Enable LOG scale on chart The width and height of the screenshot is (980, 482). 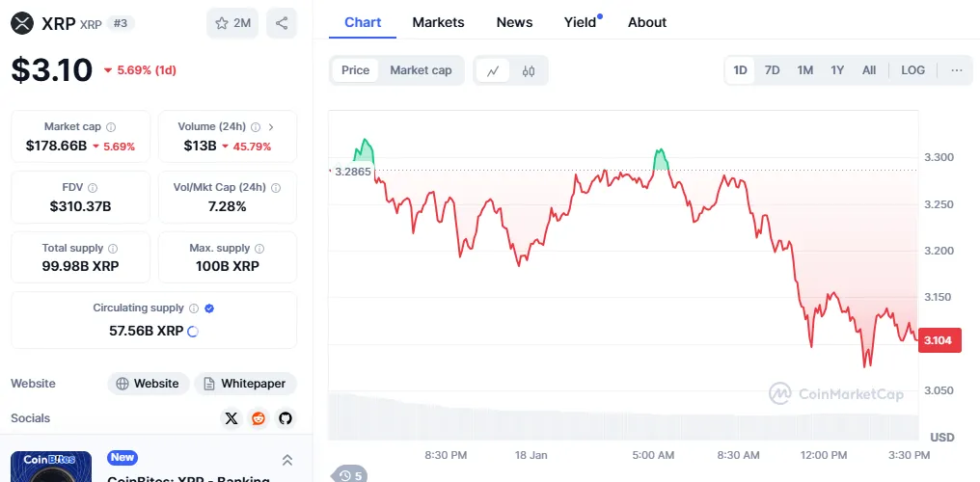(912, 70)
